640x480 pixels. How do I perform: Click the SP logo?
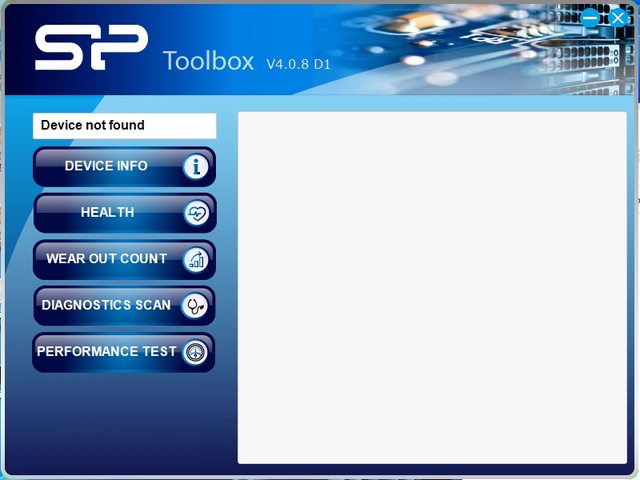coord(91,47)
